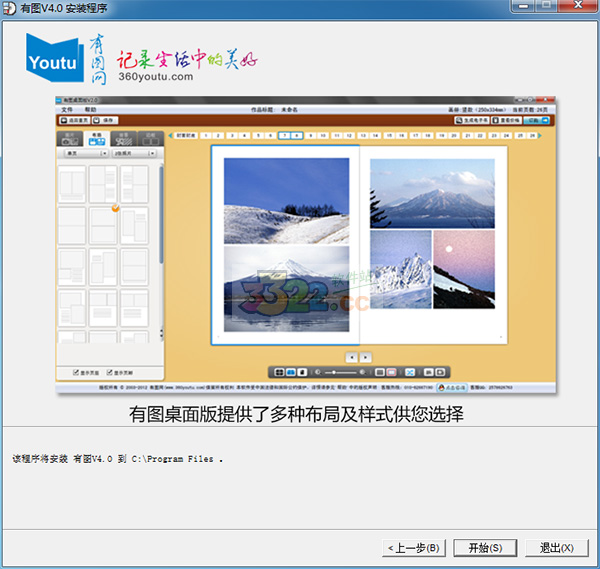
Task: Select the blue layout tab icon
Action: [96, 140]
